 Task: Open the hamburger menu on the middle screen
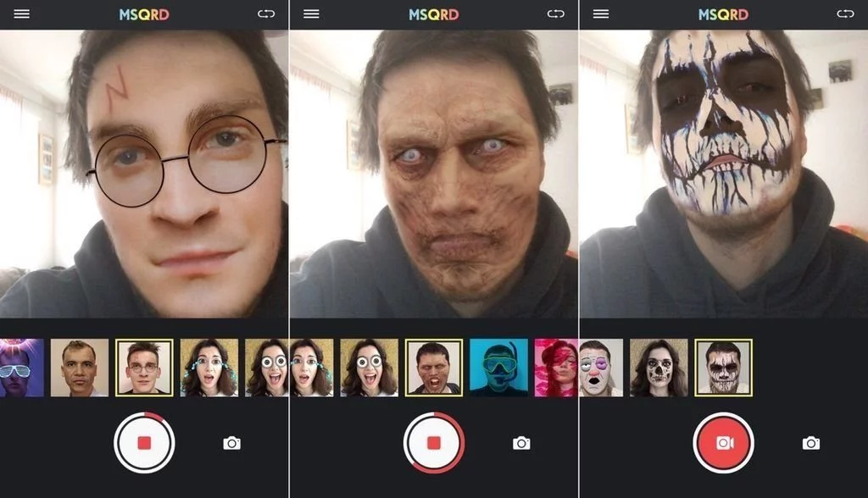click(x=313, y=14)
